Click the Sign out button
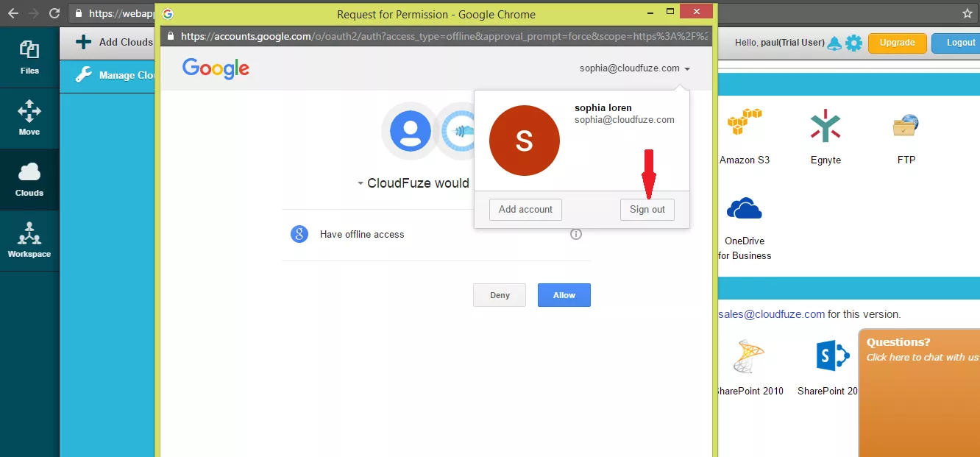 click(647, 209)
